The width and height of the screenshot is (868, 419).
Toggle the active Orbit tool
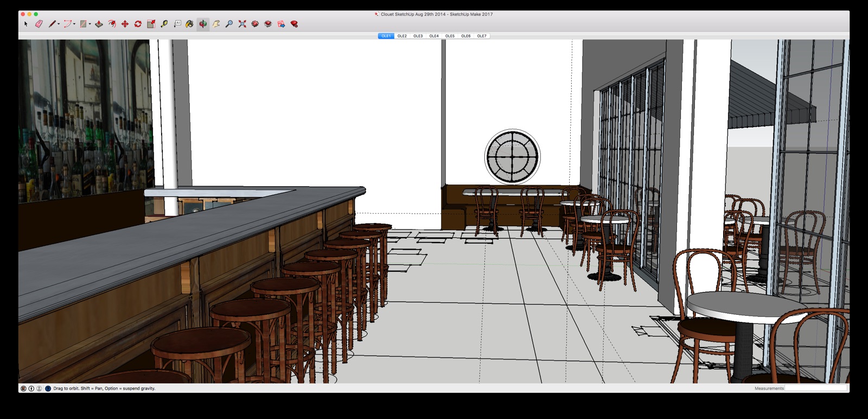tap(203, 24)
